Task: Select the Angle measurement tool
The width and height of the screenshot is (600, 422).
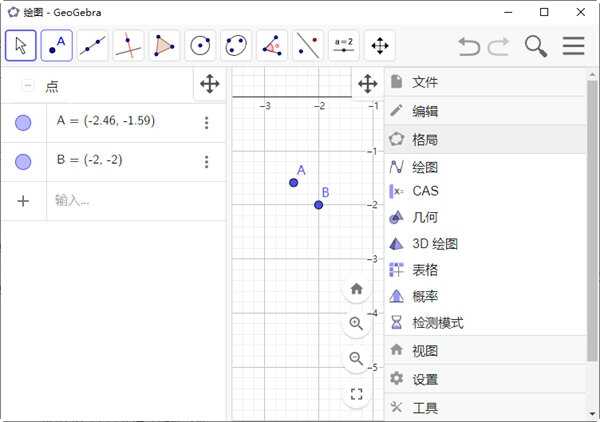Action: (x=272, y=45)
